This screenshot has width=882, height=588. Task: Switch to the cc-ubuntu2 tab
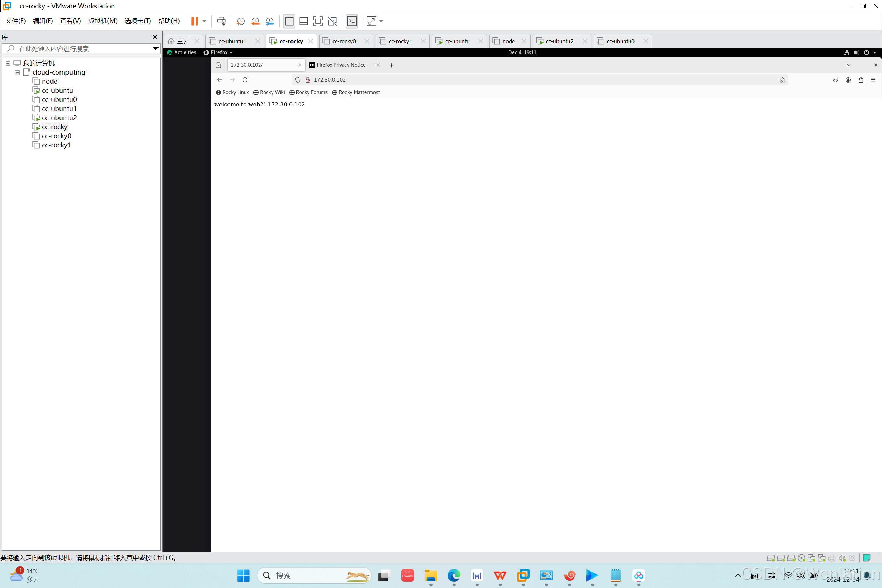(x=559, y=41)
